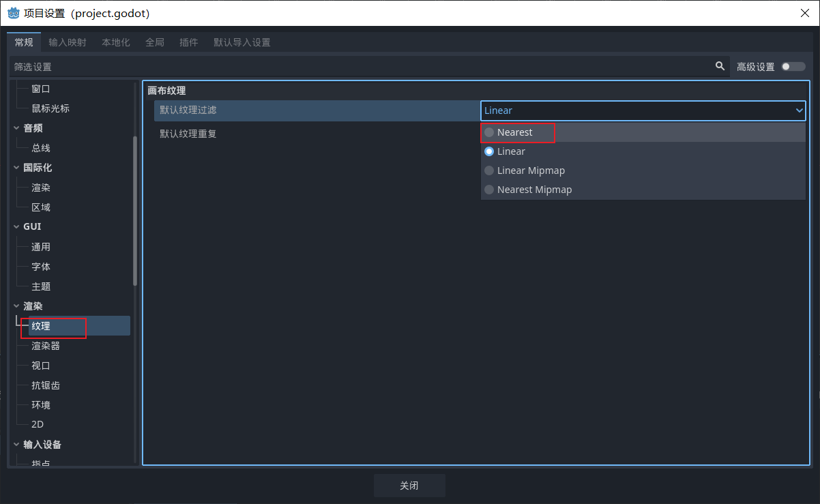
Task: Select the Nearest filter option
Action: (515, 132)
